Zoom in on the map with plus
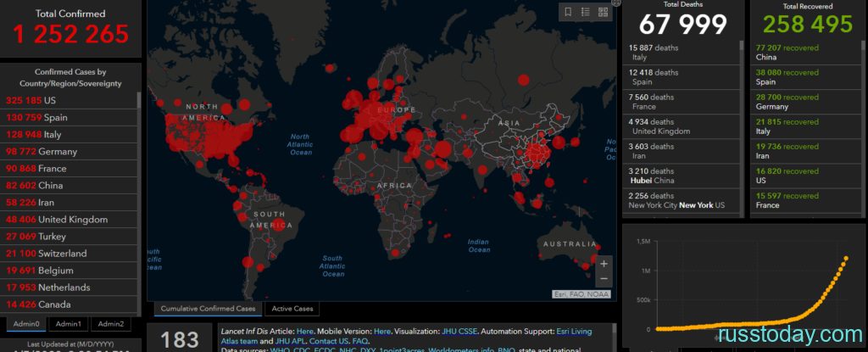The image size is (868, 352). point(604,264)
